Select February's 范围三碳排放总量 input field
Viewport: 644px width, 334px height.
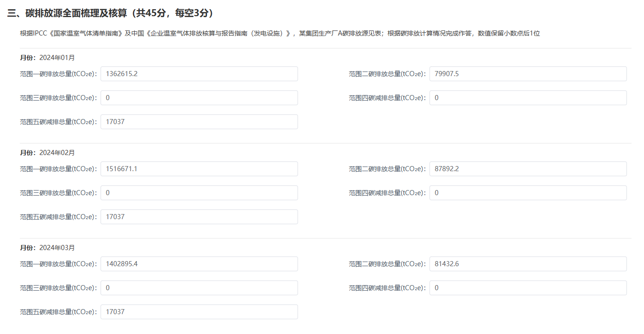click(x=198, y=193)
